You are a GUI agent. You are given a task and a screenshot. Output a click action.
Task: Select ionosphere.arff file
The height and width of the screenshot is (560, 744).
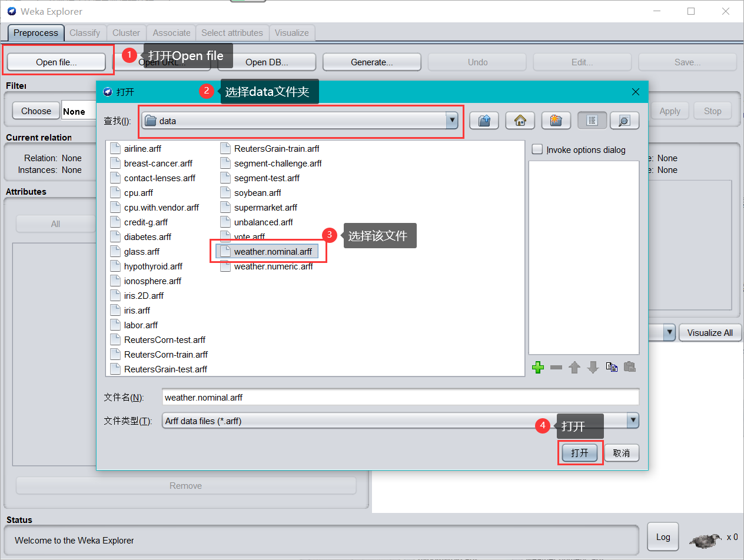click(146, 281)
